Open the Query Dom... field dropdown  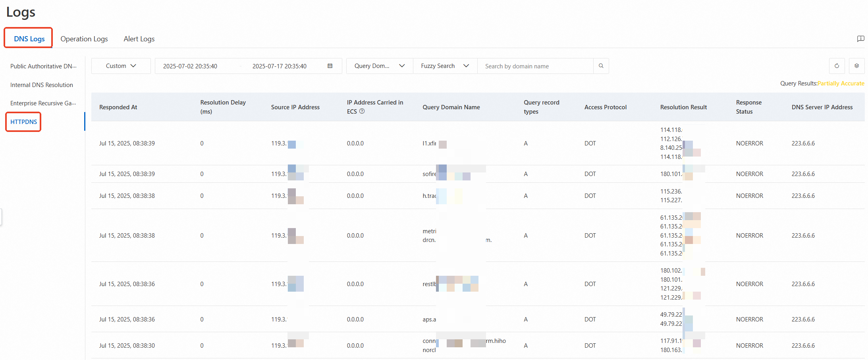380,66
